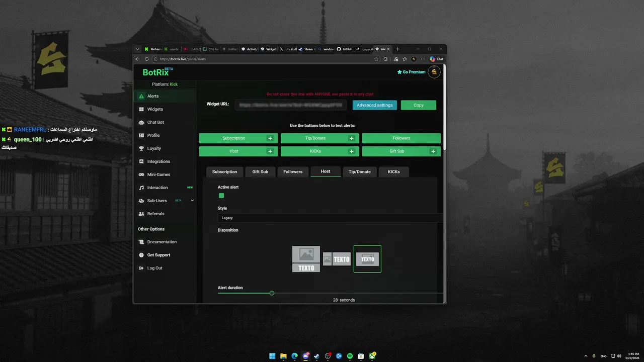Open Referrals in the sidebar
644x362 pixels.
click(x=165, y=214)
